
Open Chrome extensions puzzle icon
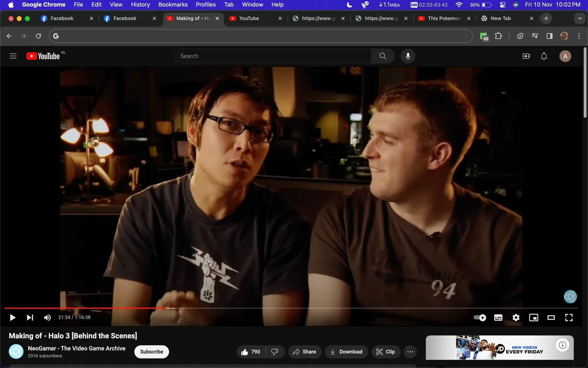[498, 36]
